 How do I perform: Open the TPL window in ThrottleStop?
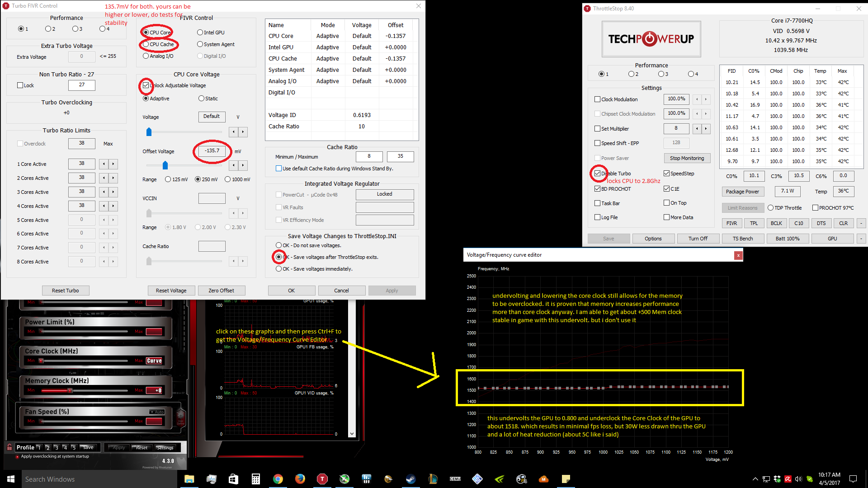point(754,223)
